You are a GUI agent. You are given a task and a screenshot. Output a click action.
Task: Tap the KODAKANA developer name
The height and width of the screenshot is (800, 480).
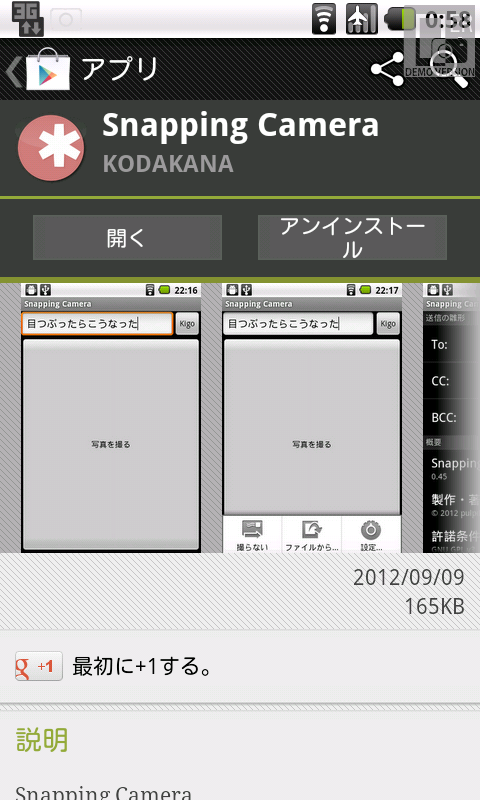pos(168,164)
